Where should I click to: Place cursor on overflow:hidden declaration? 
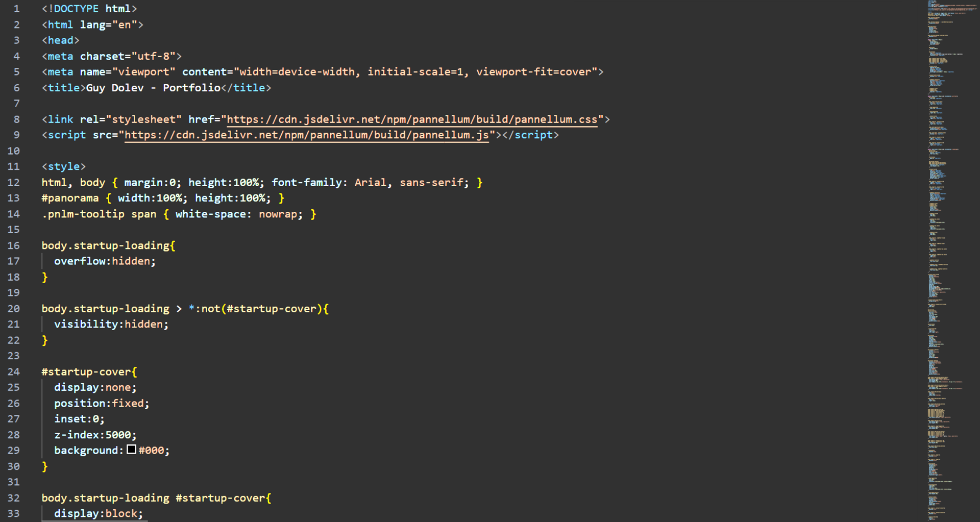[104, 261]
